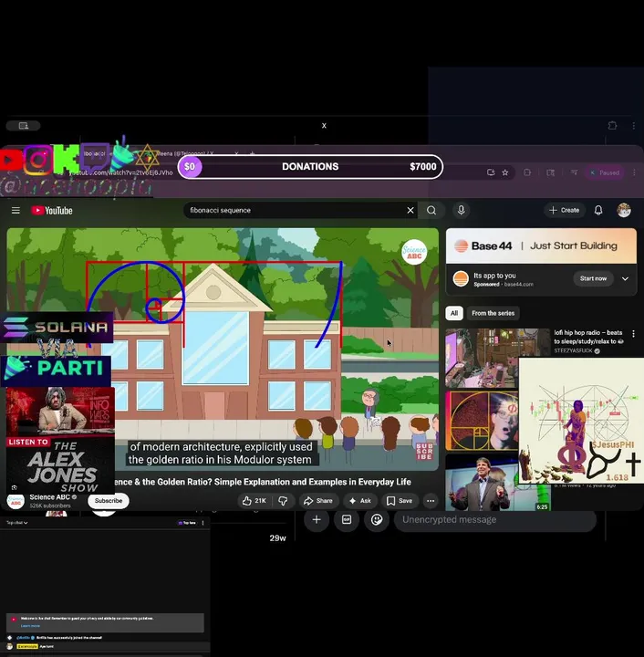Like the video with 21K thumbs up

point(254,501)
